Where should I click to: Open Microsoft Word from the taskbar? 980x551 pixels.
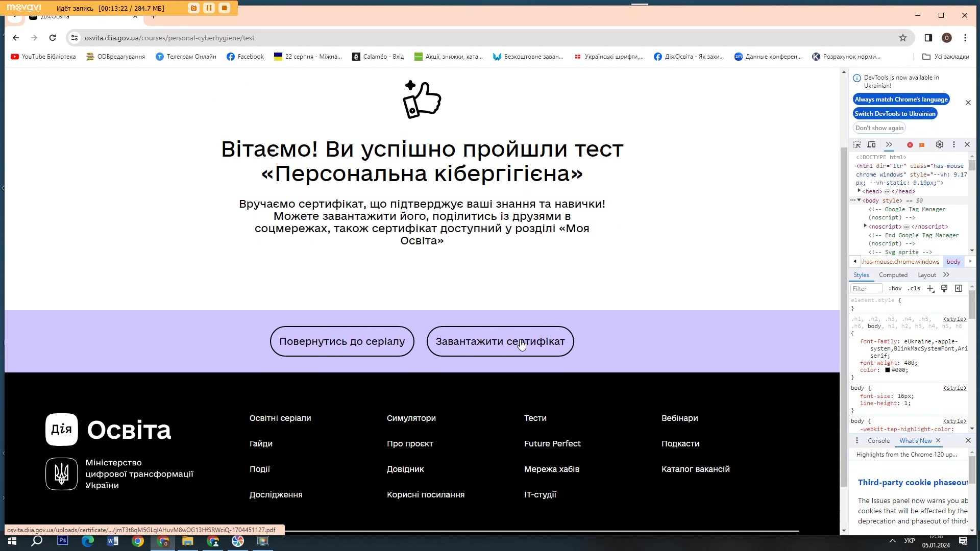click(x=112, y=541)
